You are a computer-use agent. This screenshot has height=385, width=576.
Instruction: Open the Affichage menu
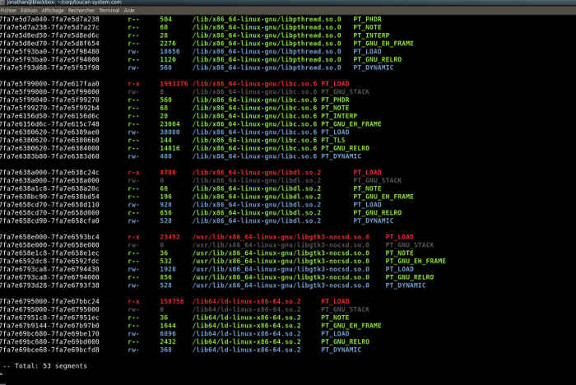pyautogui.click(x=52, y=10)
